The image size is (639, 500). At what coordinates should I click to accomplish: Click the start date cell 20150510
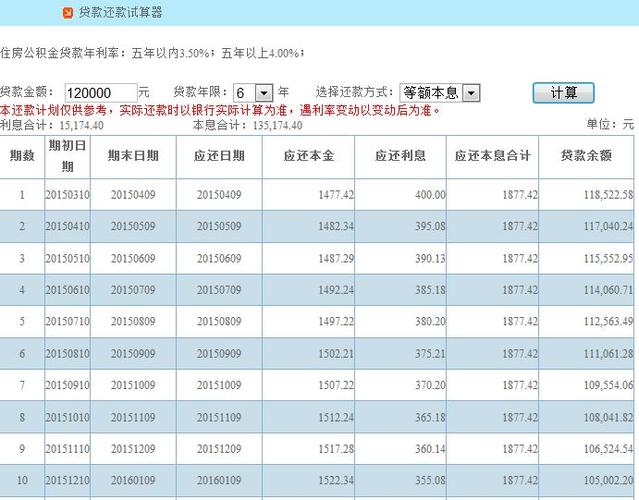[x=67, y=258]
